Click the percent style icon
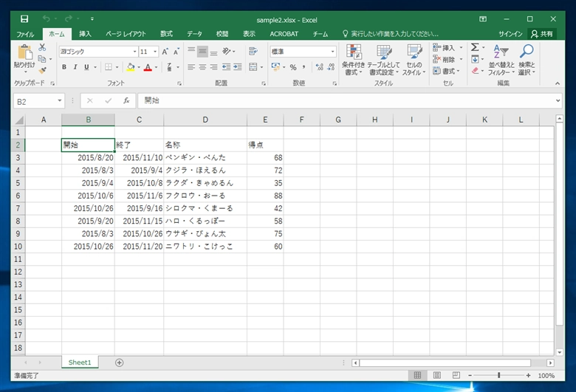 [293, 67]
